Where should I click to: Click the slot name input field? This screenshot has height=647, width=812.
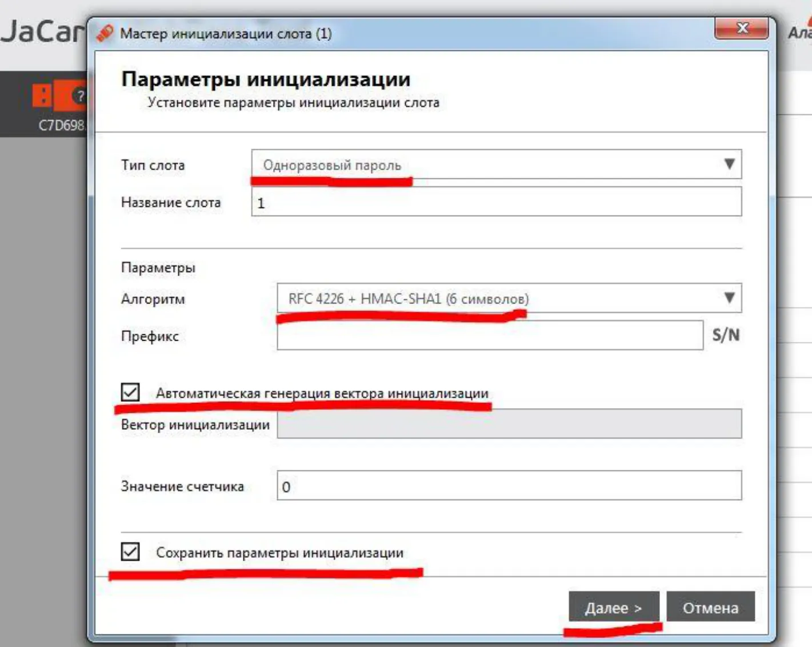click(x=496, y=202)
